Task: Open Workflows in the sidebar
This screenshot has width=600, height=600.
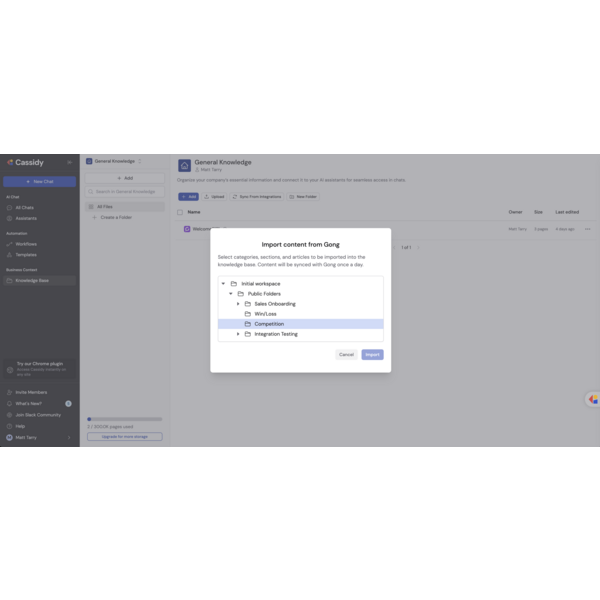Action: tap(26, 243)
